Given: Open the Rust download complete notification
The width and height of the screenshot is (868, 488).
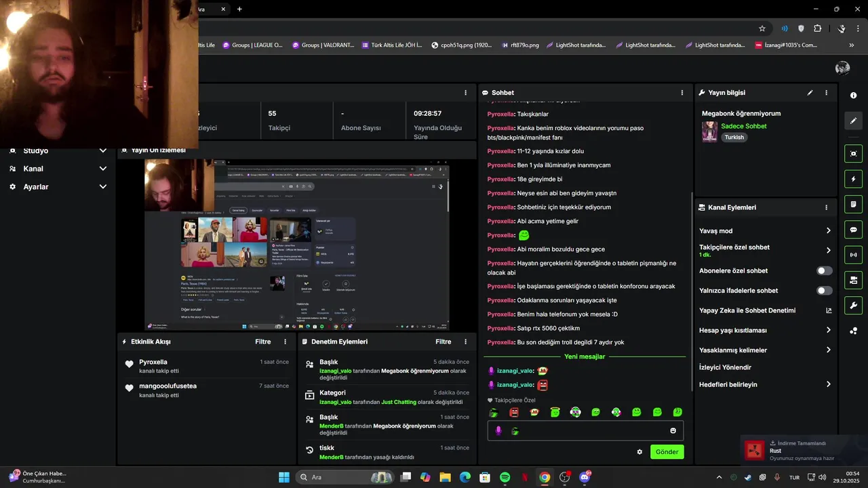Looking at the screenshot, I should [804, 450].
